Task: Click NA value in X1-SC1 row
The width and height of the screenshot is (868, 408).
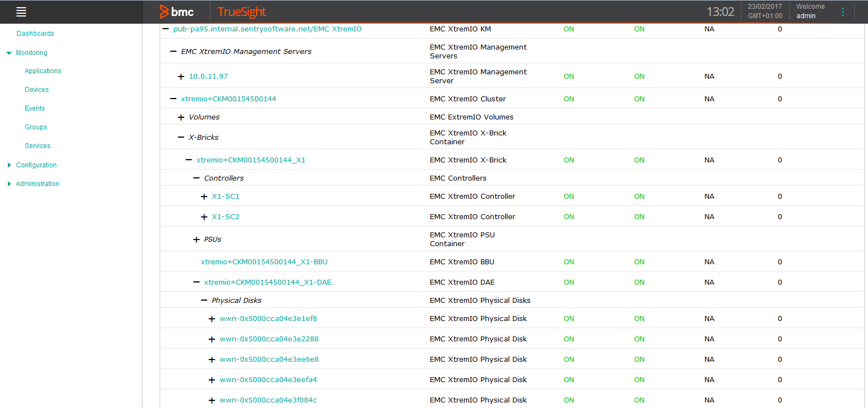Action: pos(709,197)
